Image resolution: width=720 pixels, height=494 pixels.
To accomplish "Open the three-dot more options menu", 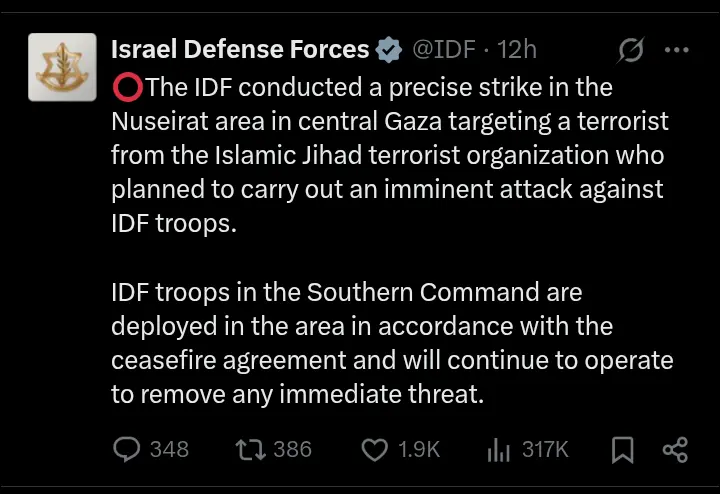I will pos(677,49).
